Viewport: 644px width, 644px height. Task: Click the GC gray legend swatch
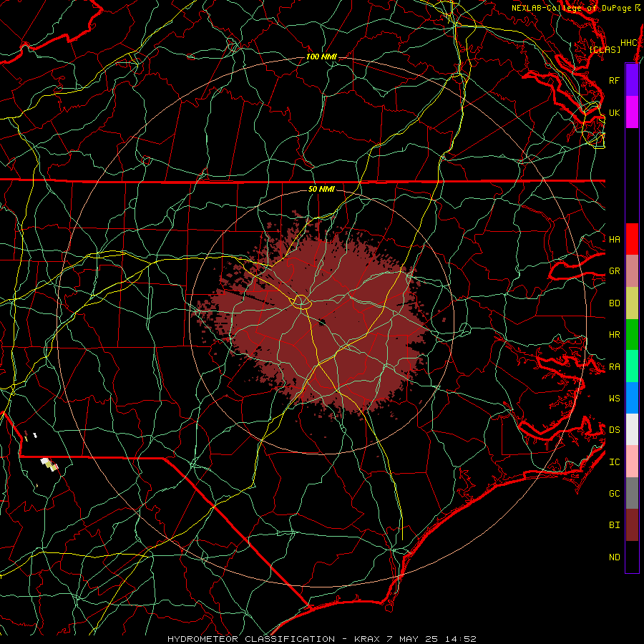click(x=632, y=493)
